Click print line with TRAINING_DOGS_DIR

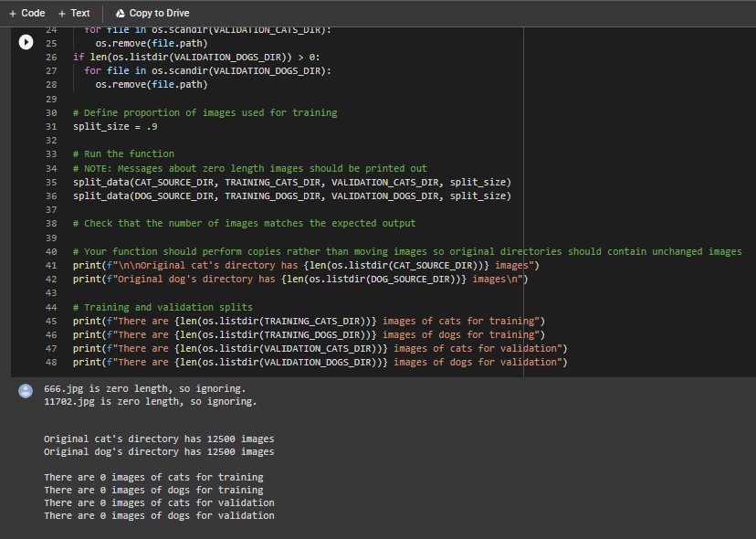pyautogui.click(x=309, y=335)
